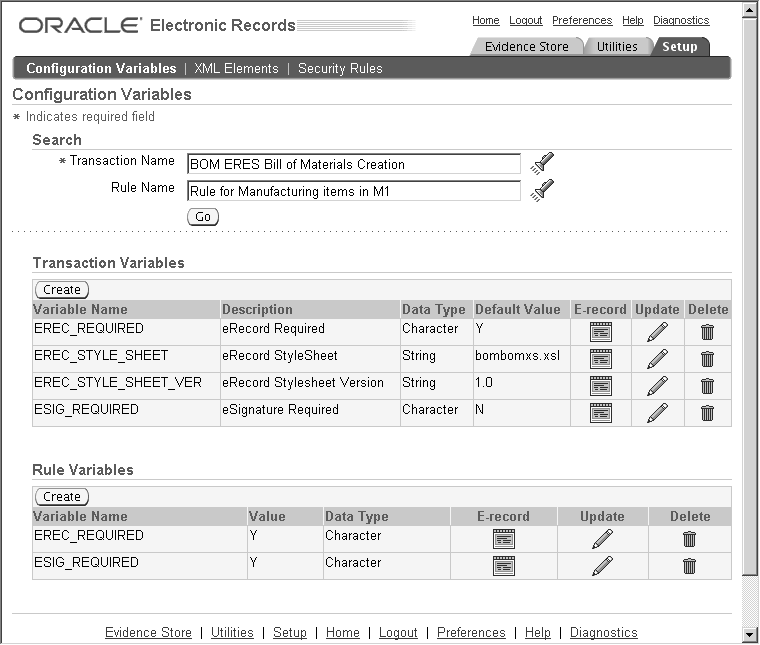The image size is (760, 645).
Task: Click Evidence Store footer link
Action: pos(148,632)
